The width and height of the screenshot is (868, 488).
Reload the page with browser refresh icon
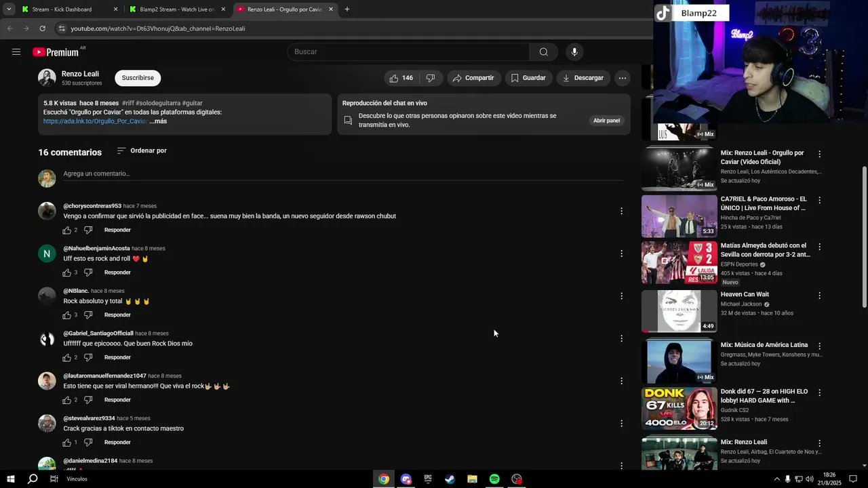pyautogui.click(x=42, y=28)
